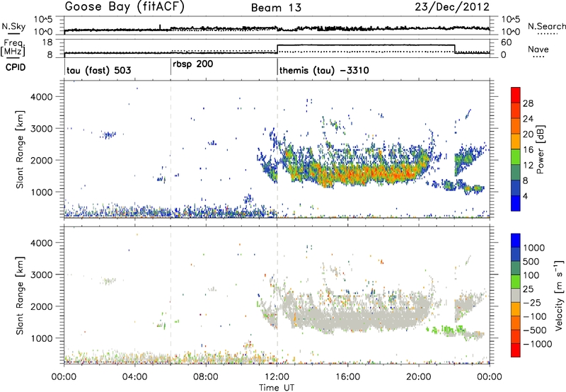Click the 'N.Sky' legend label

point(13,26)
